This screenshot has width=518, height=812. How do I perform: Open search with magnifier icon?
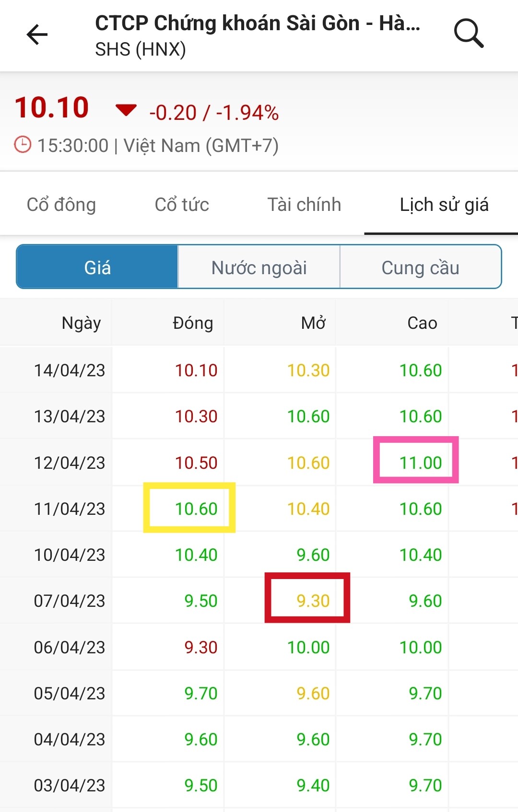click(x=468, y=34)
